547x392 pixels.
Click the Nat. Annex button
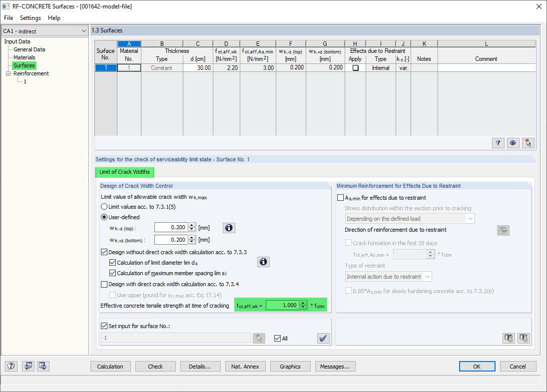coord(245,367)
